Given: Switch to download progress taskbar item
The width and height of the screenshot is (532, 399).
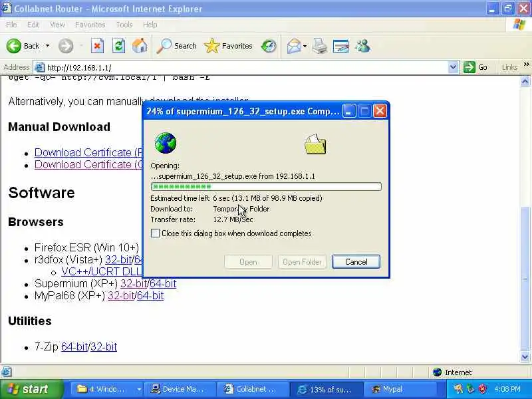Looking at the screenshot, I should [327, 389].
